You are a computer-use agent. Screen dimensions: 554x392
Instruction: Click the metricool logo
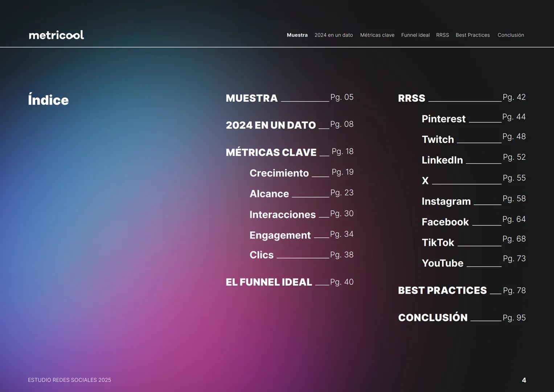[56, 34]
